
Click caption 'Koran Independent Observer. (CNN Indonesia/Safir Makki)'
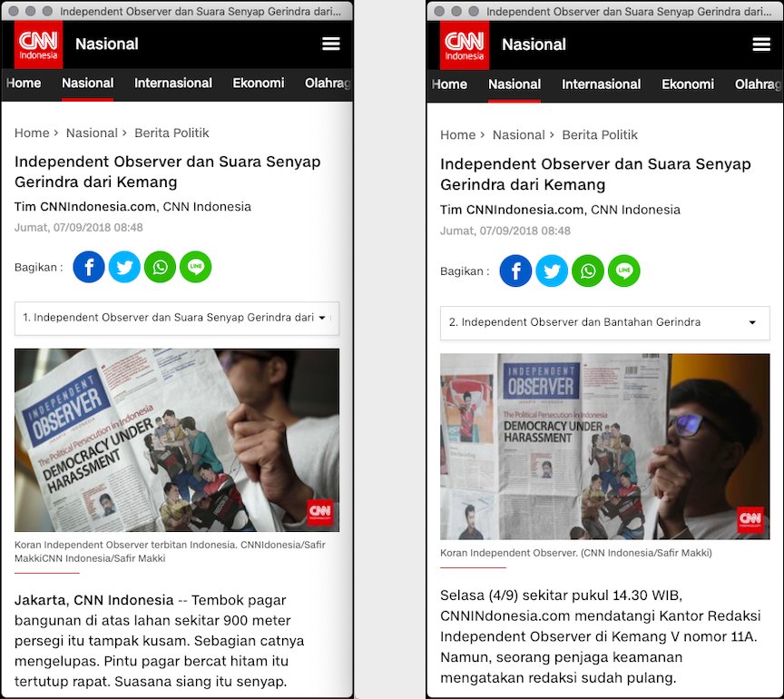576,553
